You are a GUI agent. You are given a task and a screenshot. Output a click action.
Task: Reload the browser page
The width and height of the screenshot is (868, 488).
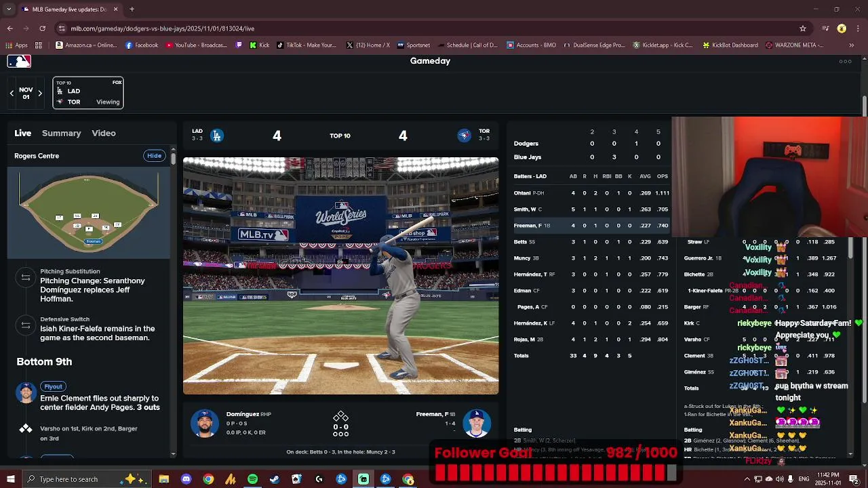42,28
